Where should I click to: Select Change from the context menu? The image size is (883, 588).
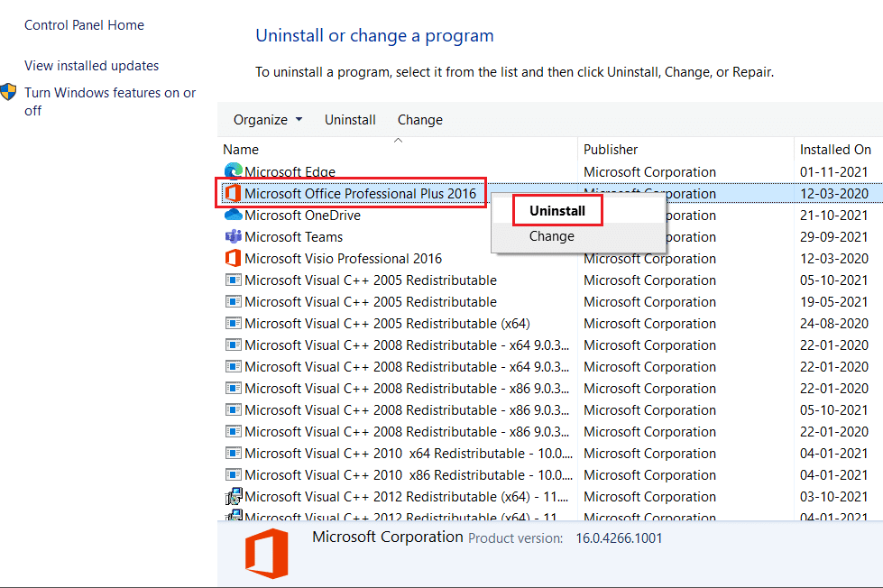coord(551,235)
